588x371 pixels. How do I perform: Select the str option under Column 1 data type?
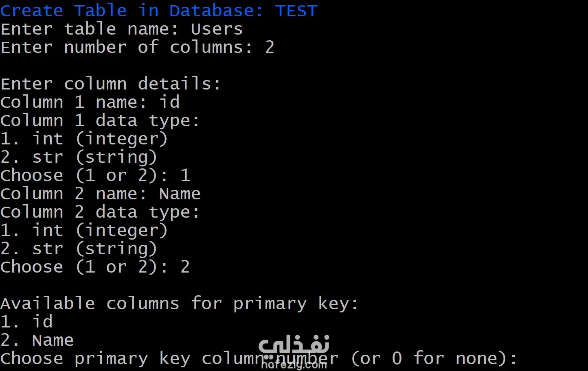pos(79,157)
